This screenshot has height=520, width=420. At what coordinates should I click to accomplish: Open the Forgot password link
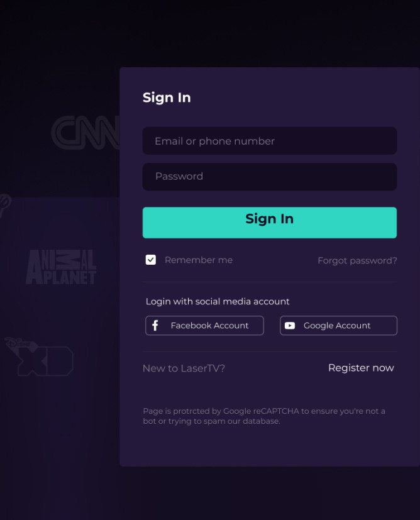pyautogui.click(x=357, y=261)
